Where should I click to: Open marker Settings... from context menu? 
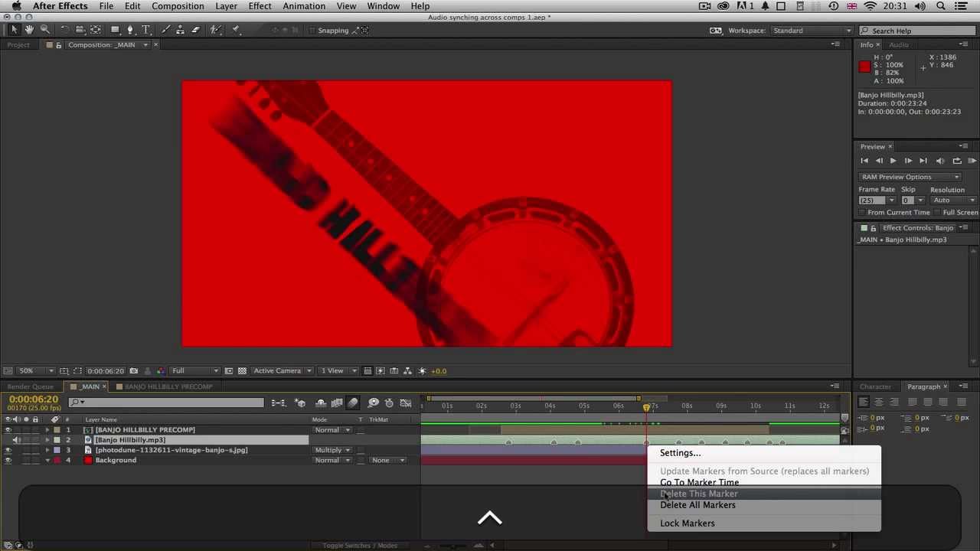(681, 453)
